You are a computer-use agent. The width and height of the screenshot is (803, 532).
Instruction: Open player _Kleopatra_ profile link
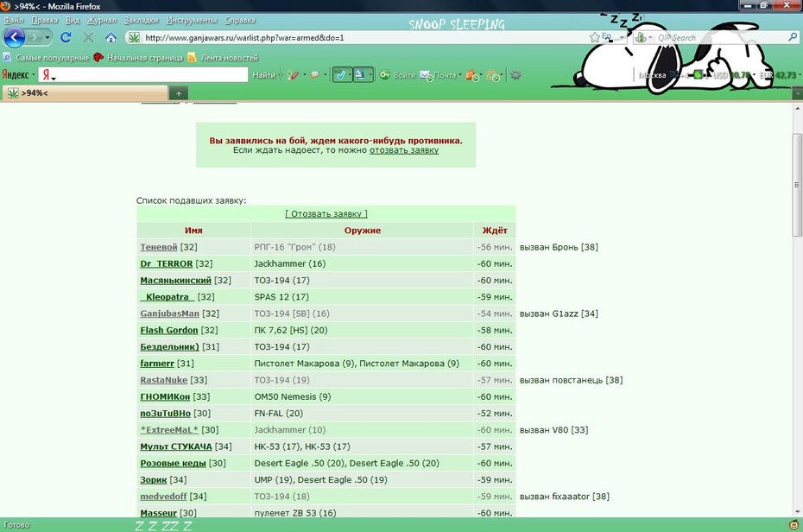click(x=168, y=297)
